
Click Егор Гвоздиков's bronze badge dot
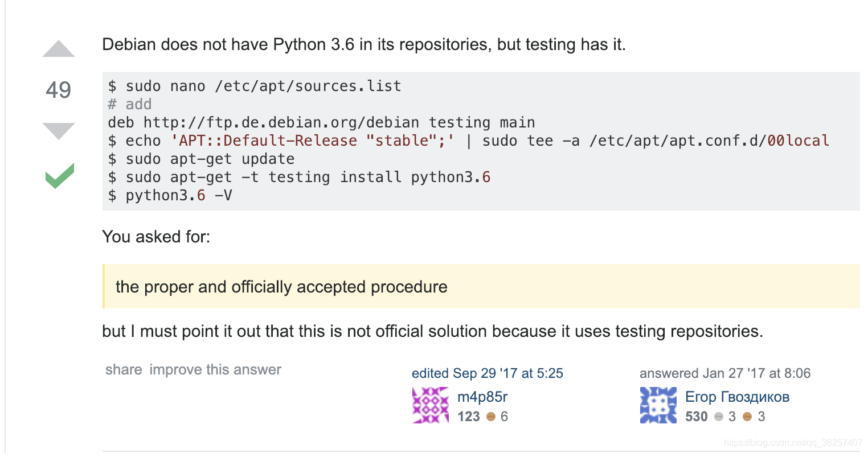coord(748,417)
